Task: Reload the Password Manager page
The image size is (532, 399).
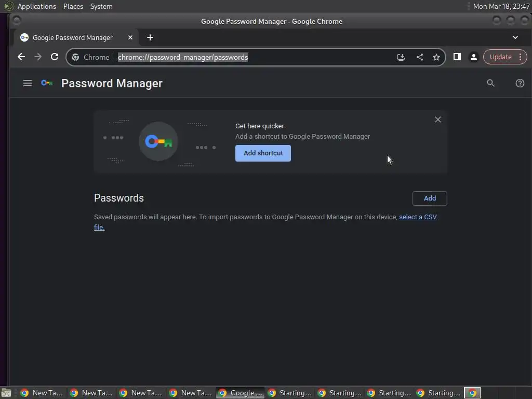Action: click(55, 57)
